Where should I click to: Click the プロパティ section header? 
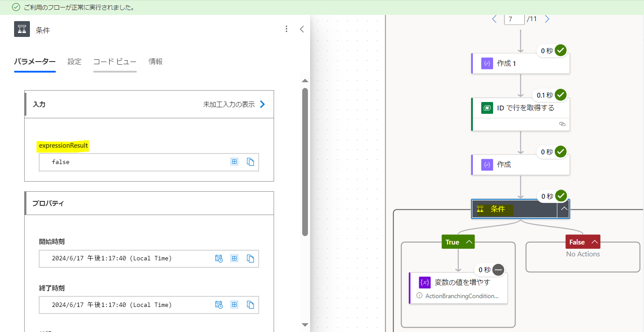point(149,203)
